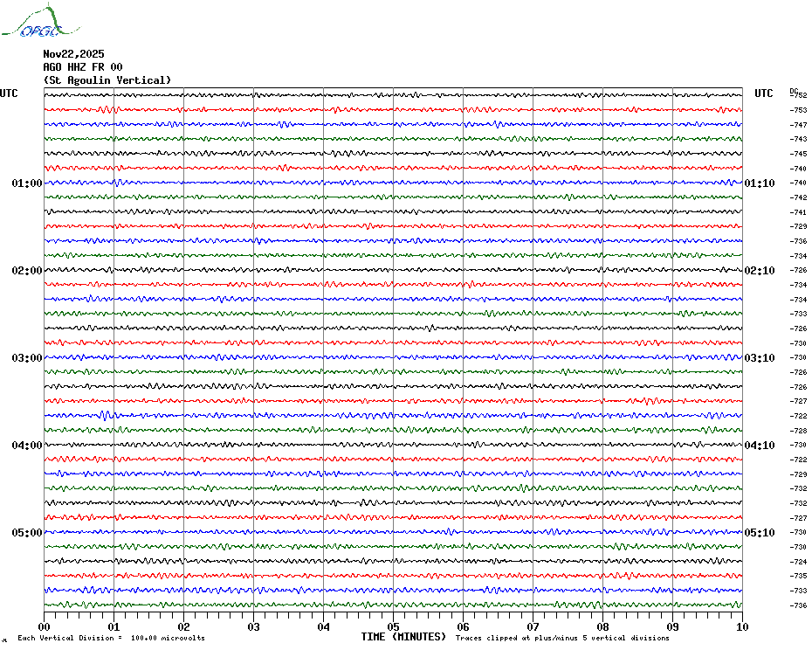This screenshot has height=650, width=812.
Task: Click the DC value -735
Action: [799, 576]
